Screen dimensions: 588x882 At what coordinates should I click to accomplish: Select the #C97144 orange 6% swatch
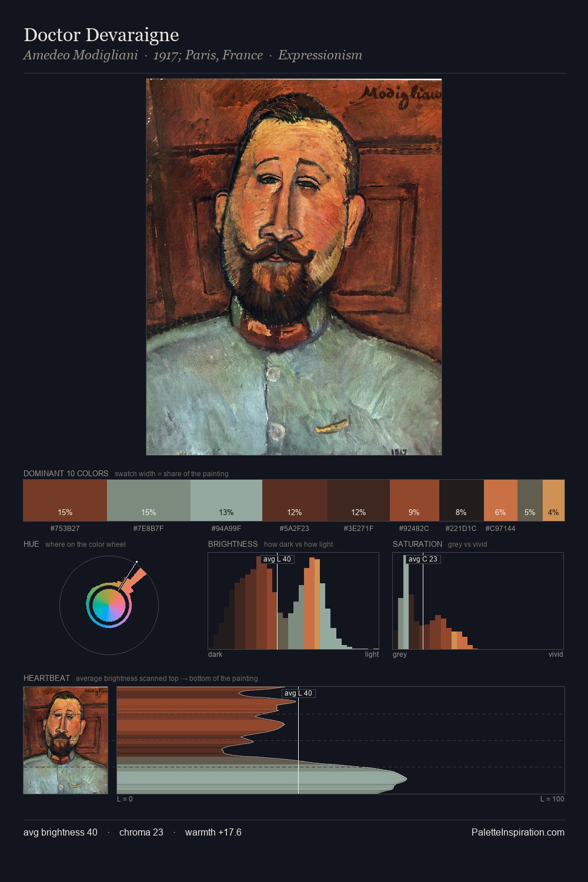[500, 500]
